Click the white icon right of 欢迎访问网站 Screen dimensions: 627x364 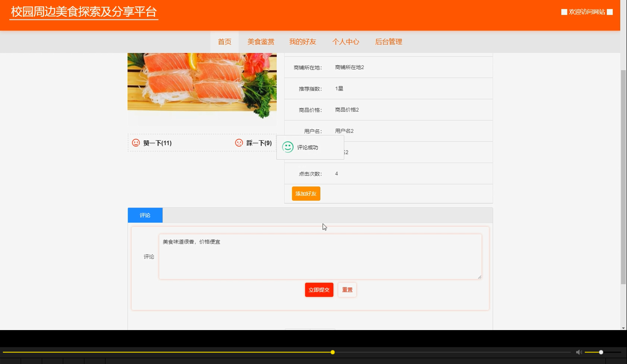[x=609, y=12]
